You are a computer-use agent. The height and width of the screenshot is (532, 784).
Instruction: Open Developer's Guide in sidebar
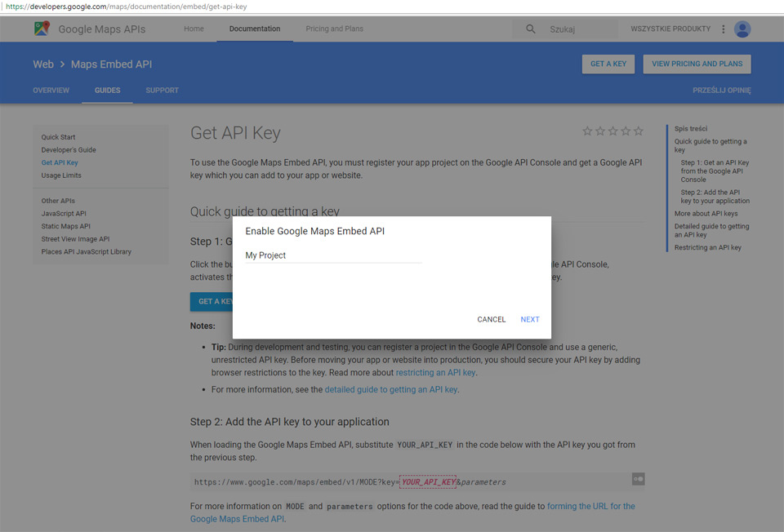tap(69, 150)
